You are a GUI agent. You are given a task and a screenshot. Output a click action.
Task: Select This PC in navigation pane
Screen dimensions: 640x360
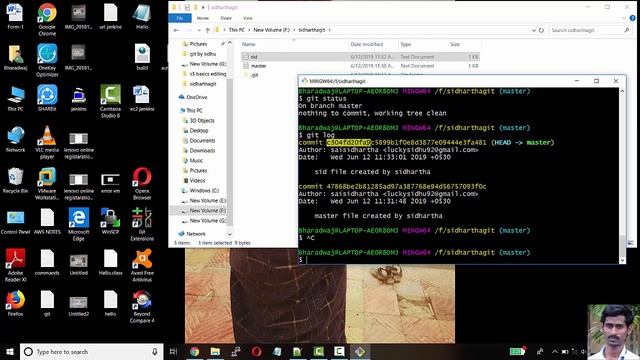(194, 110)
